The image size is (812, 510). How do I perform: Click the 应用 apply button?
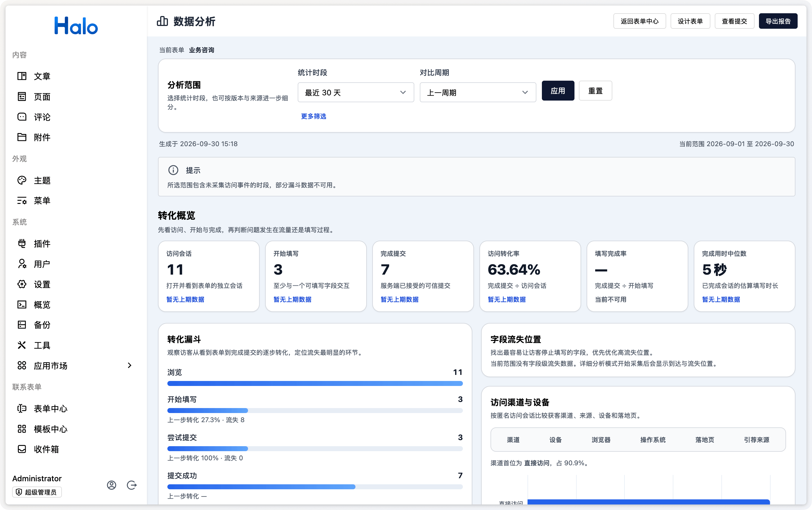point(558,91)
